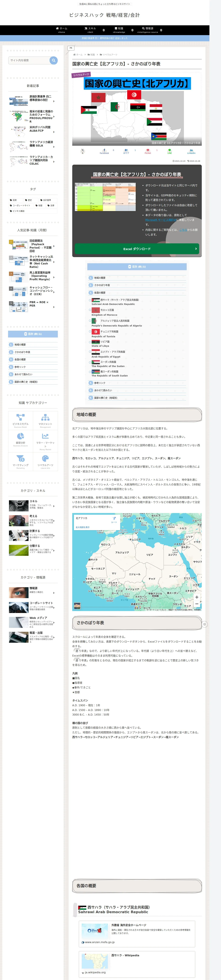
Task: Click the arrow beside PROSUL/PROSUR article
Action: (54, 116)
